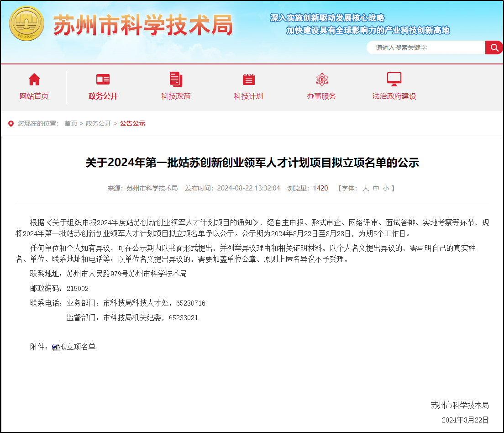504x433 pixels.
Task: Open the 网站首页 navigation item
Action: tap(34, 96)
